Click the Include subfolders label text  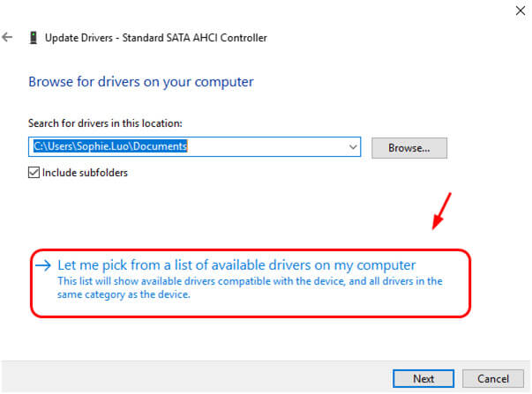pyautogui.click(x=85, y=173)
